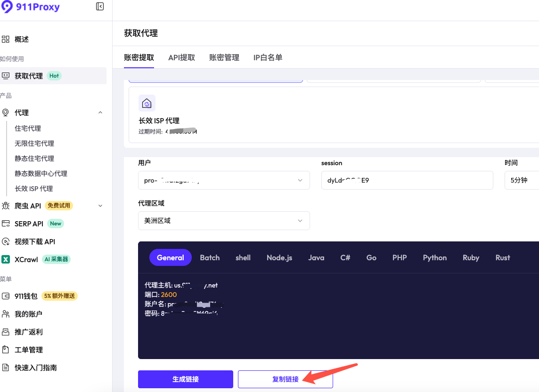This screenshot has width=539, height=392.
Task: Click the port value 2600
Action: [x=169, y=295]
